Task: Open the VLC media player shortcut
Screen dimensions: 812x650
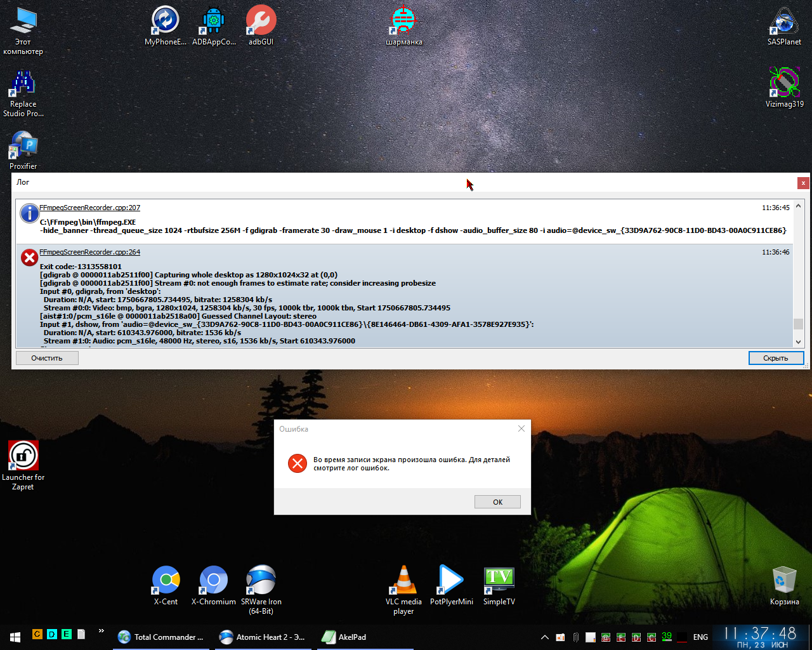Action: pos(403,590)
